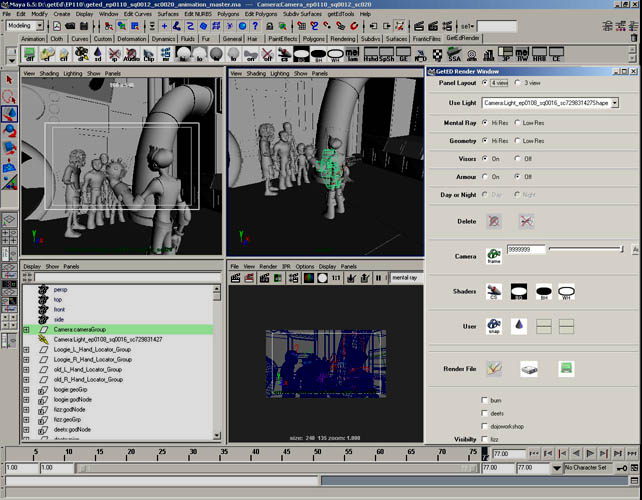Click the CS shader icon
Viewport: 642px width, 500px height.
[x=494, y=292]
